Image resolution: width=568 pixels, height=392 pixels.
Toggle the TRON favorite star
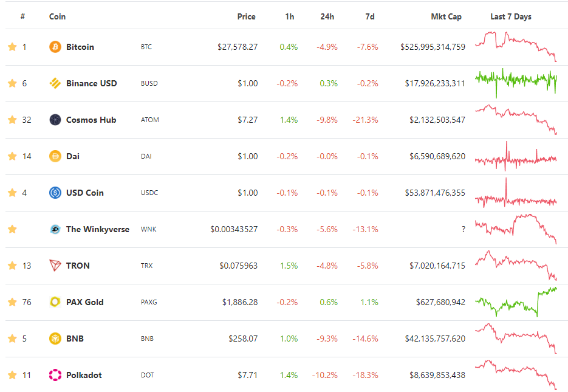(x=12, y=266)
